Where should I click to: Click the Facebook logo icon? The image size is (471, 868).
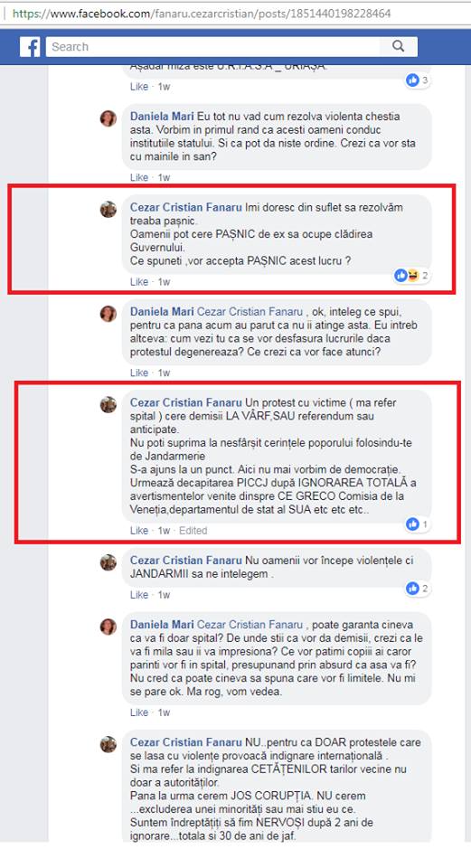(x=31, y=46)
